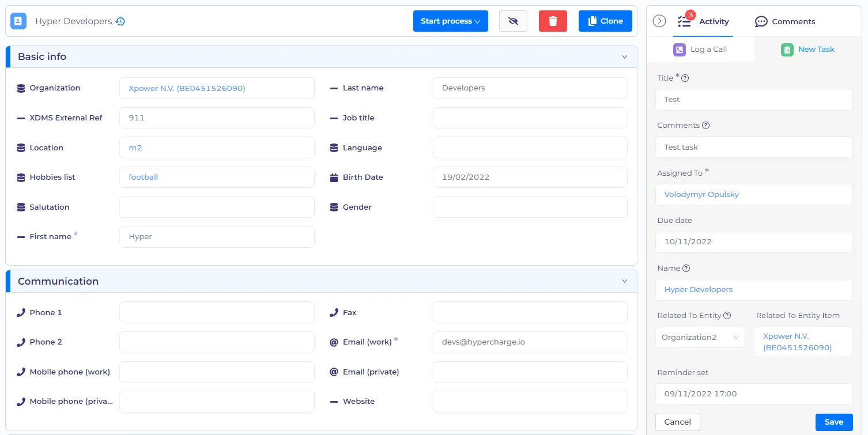Open history icon next to Hyper Developers
The image size is (868, 435).
point(120,21)
